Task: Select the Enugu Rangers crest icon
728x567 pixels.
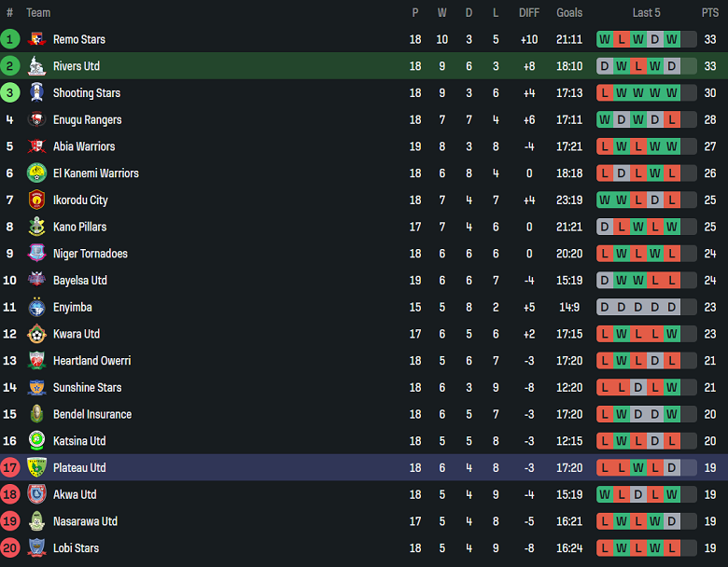Action: coord(36,119)
